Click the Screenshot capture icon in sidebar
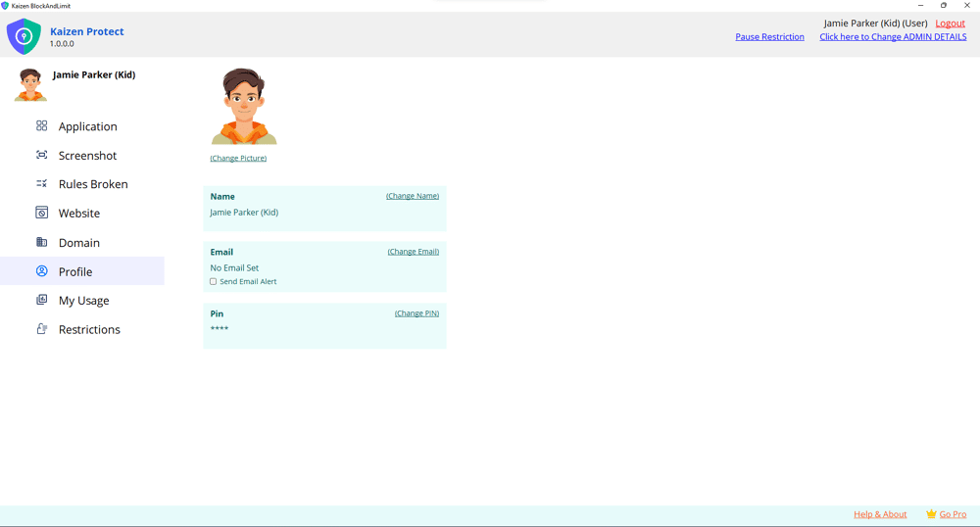This screenshot has width=980, height=527. coord(41,155)
